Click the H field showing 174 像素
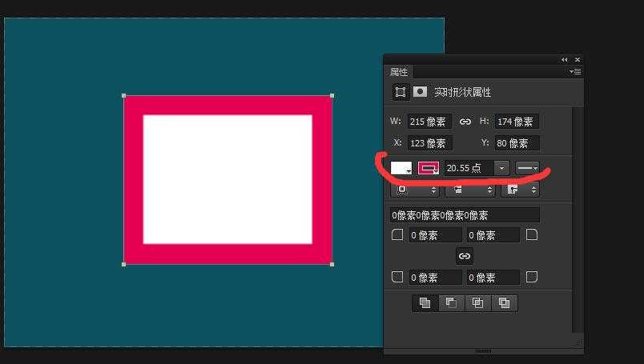 [517, 122]
